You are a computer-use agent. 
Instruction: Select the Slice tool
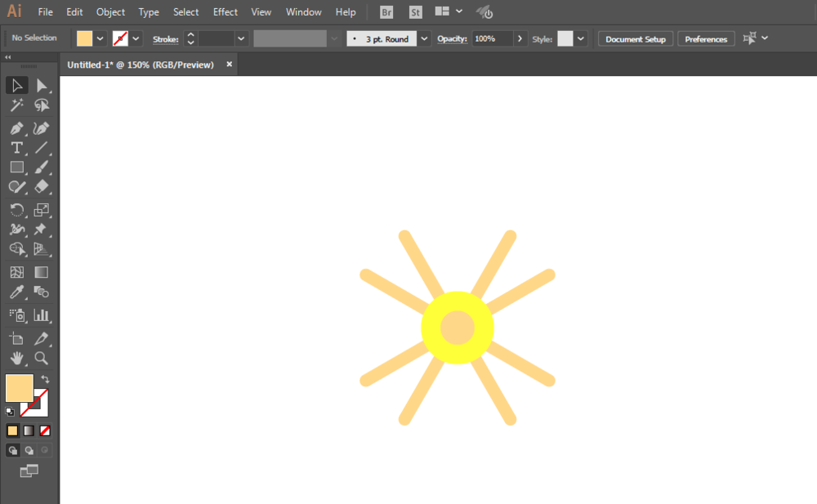(x=41, y=338)
